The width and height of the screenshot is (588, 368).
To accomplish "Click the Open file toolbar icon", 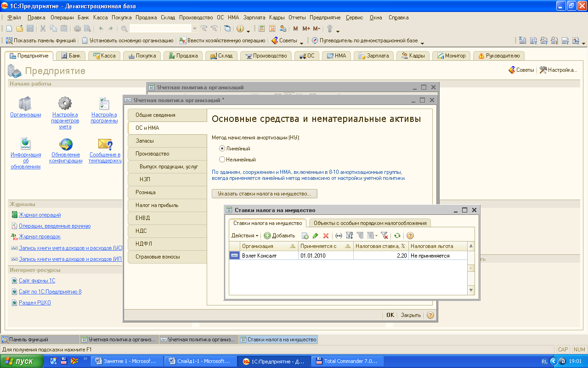I will coord(20,29).
